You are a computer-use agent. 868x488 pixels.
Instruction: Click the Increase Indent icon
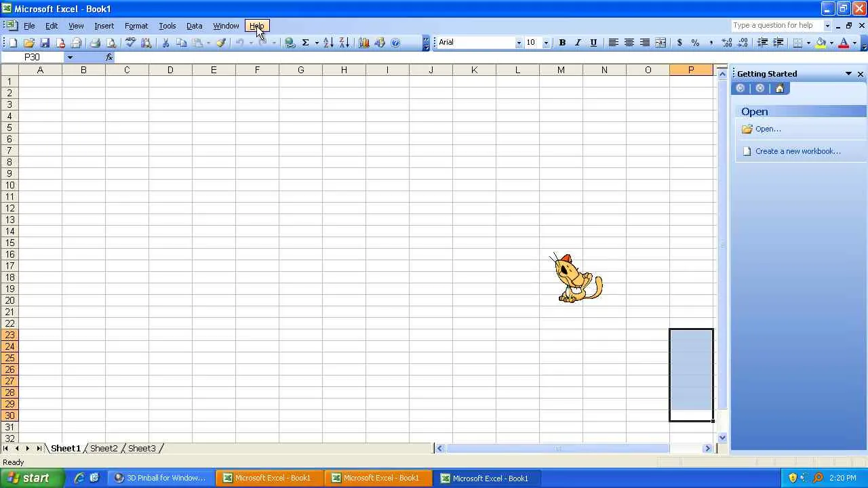[x=778, y=43]
